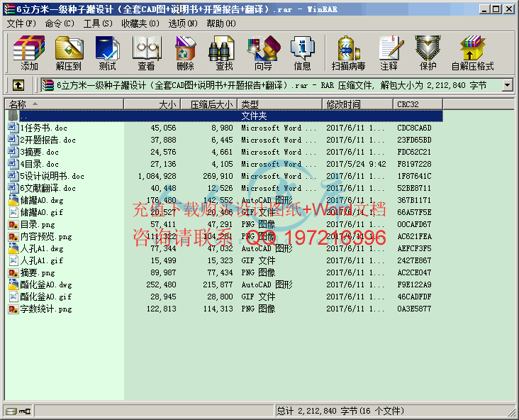This screenshot has height=420, width=519.
Task: Click the icon of 字数统计.png
Action: coord(13,309)
